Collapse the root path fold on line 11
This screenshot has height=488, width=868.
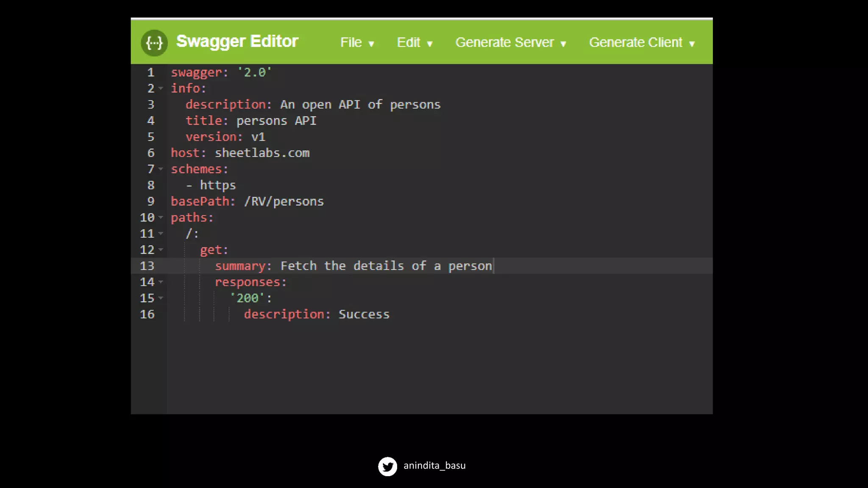click(x=161, y=233)
